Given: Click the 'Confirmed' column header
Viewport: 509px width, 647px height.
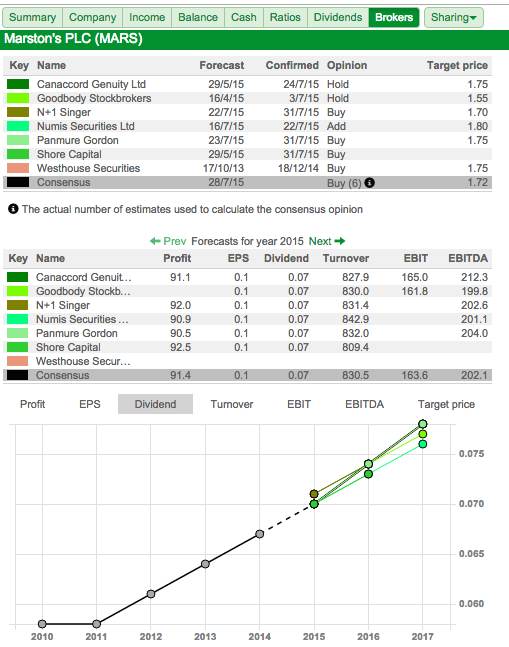Looking at the screenshot, I should coord(292,65).
